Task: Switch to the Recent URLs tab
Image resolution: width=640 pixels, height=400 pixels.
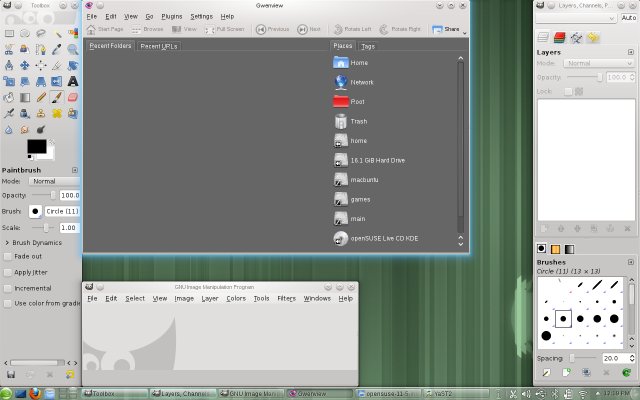Action: click(157, 46)
